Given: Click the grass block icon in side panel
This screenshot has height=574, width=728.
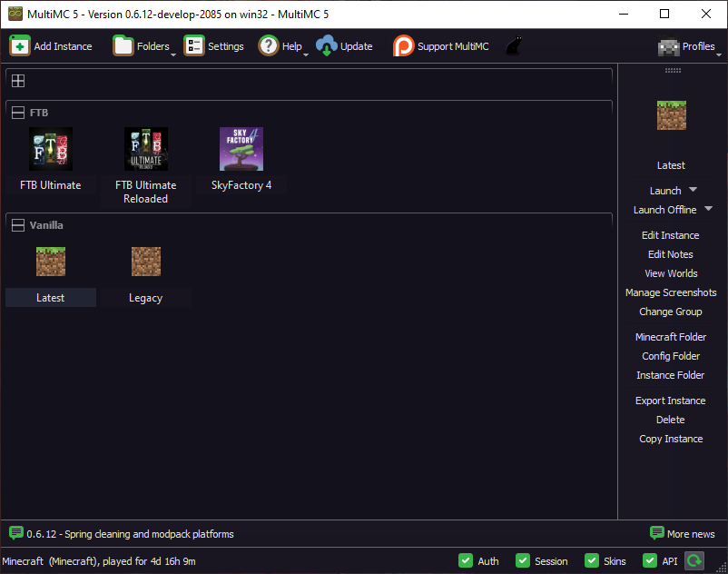Looking at the screenshot, I should click(672, 115).
